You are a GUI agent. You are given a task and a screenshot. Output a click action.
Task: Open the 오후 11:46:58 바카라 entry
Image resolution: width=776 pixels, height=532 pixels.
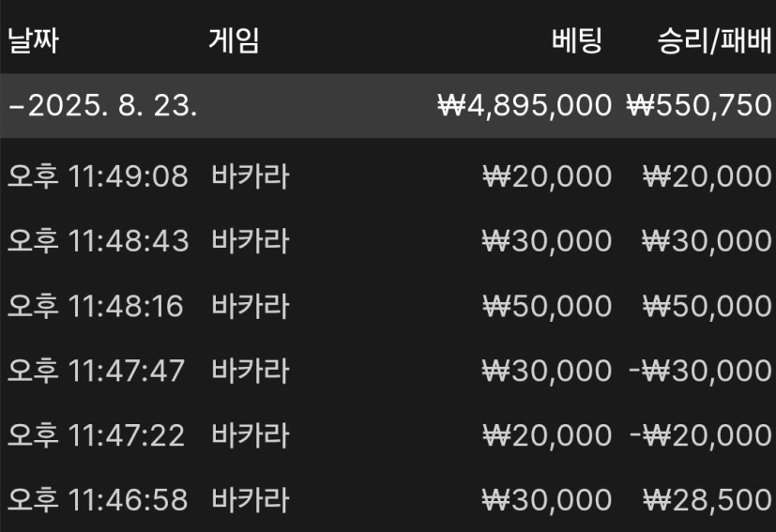coord(388,500)
